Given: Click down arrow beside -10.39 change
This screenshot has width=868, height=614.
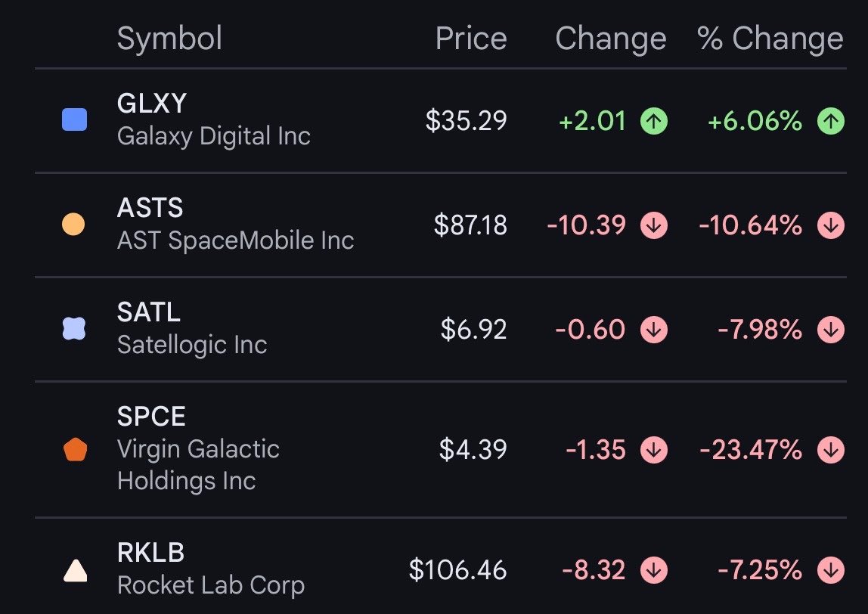Looking at the screenshot, I should (x=654, y=225).
